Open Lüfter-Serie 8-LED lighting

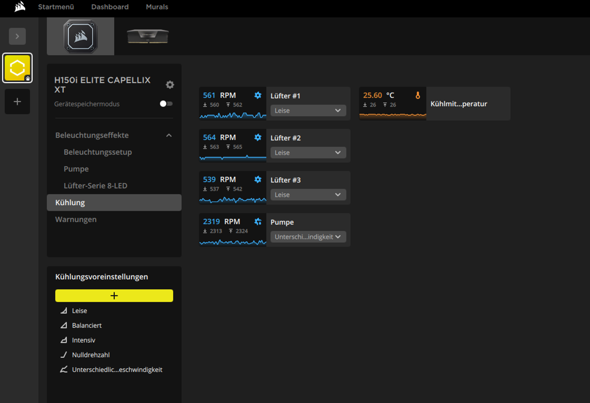[x=95, y=186]
